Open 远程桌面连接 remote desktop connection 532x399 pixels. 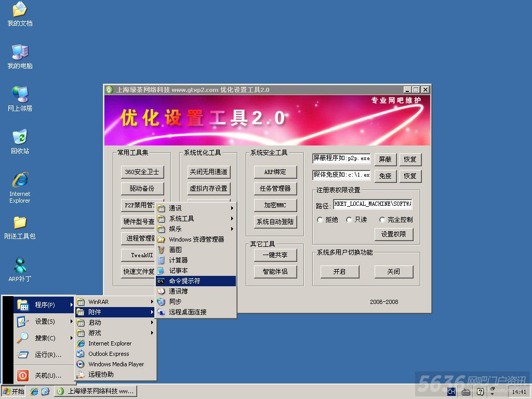coord(196,312)
